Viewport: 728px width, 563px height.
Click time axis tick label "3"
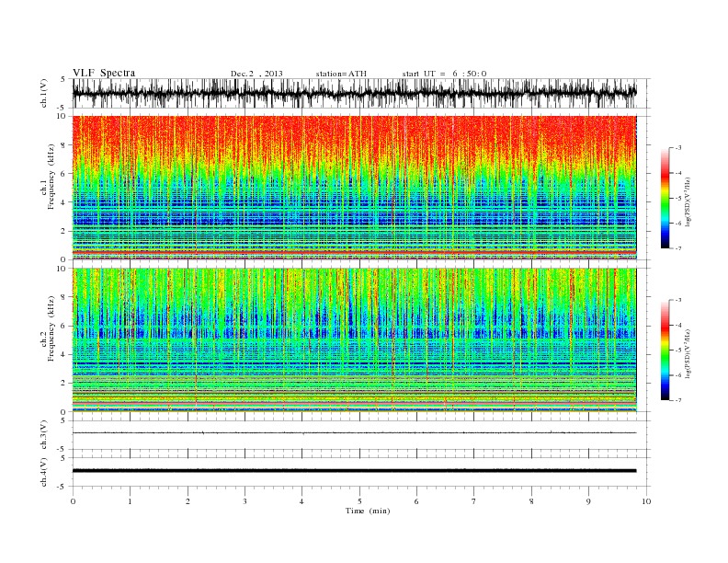point(245,501)
